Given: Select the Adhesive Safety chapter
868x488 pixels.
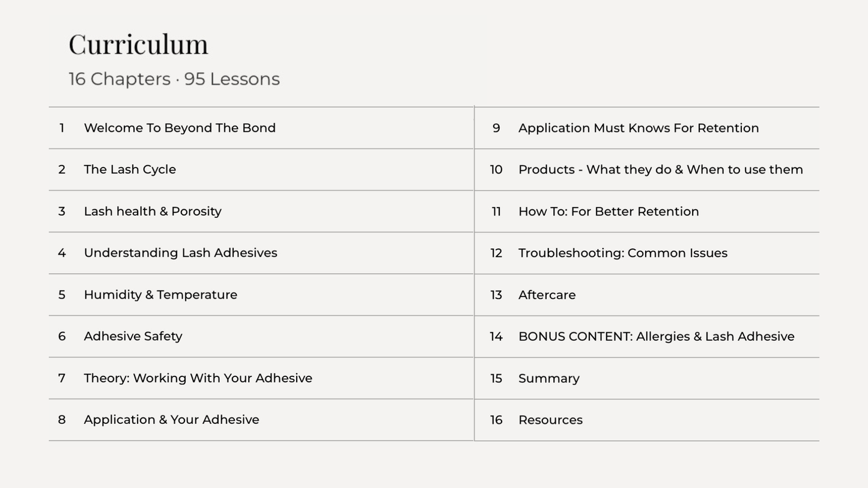Looking at the screenshot, I should click(133, 336).
